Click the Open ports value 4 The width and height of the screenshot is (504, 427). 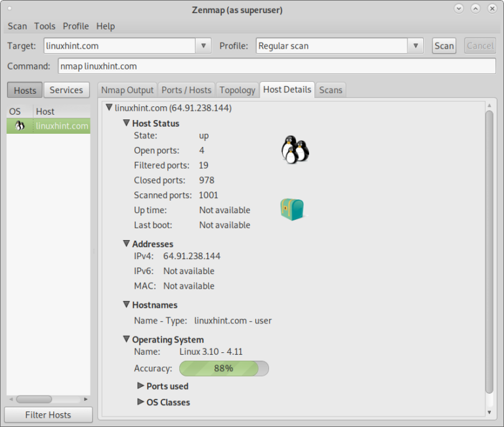[201, 150]
